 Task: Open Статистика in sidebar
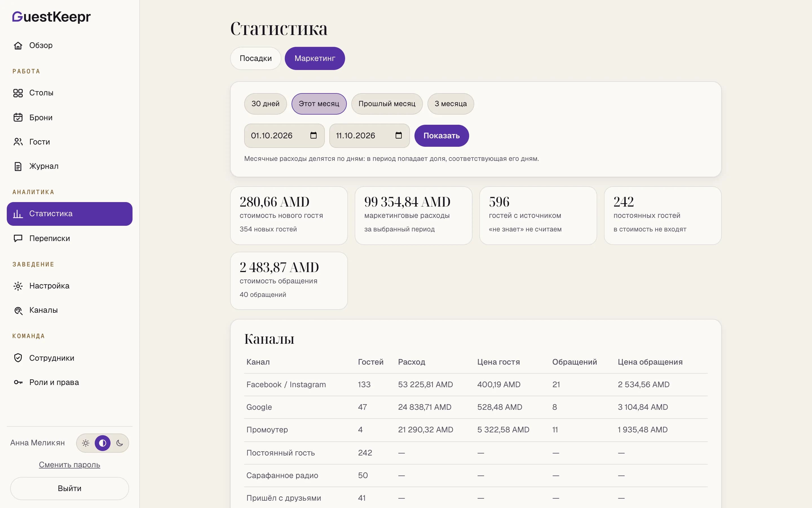coord(69,214)
